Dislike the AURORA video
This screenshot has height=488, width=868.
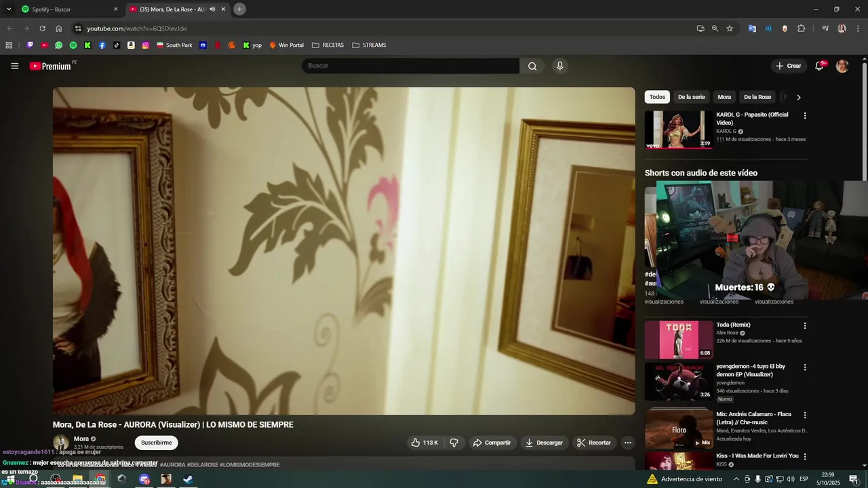pyautogui.click(x=454, y=443)
